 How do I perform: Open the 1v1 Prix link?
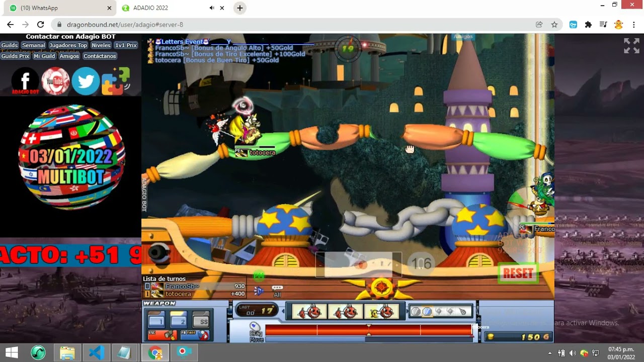(126, 45)
